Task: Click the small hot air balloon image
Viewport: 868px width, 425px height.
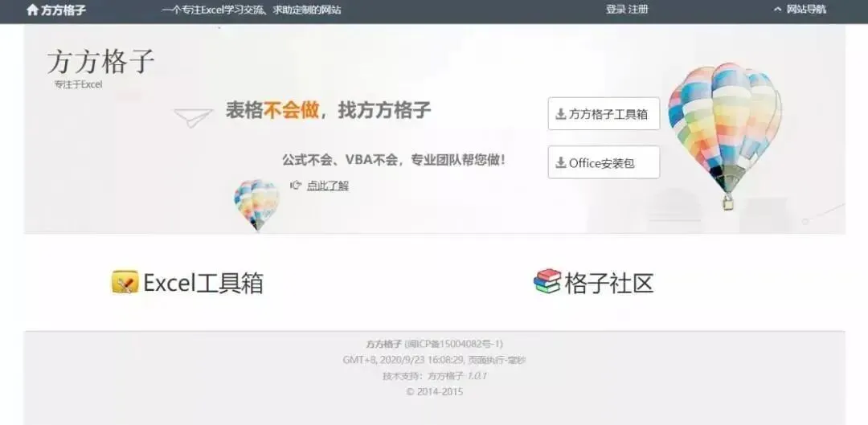Action: tap(256, 204)
